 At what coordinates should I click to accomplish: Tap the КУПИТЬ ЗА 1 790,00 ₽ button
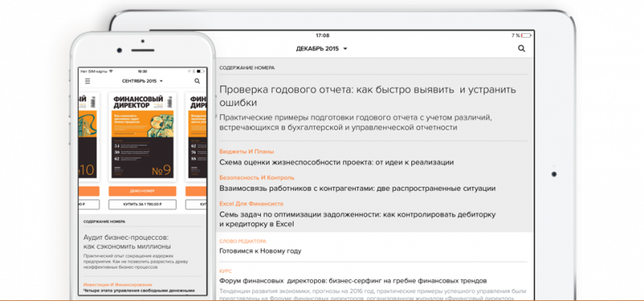pos(142,204)
